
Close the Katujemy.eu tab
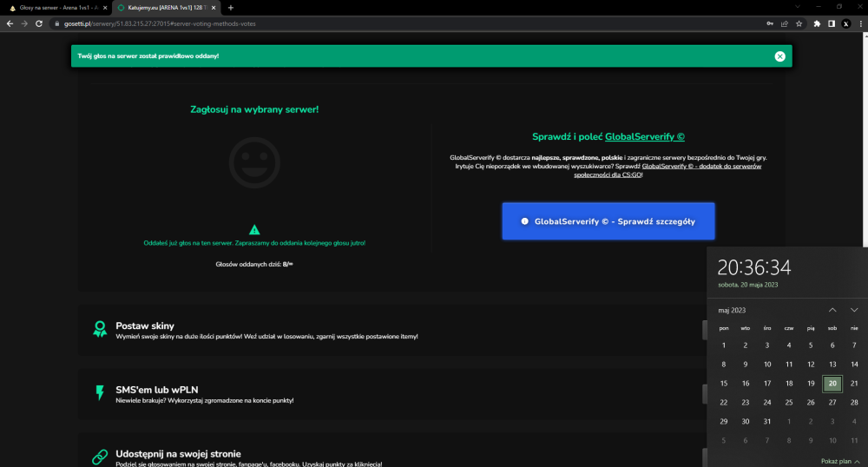[x=214, y=8]
